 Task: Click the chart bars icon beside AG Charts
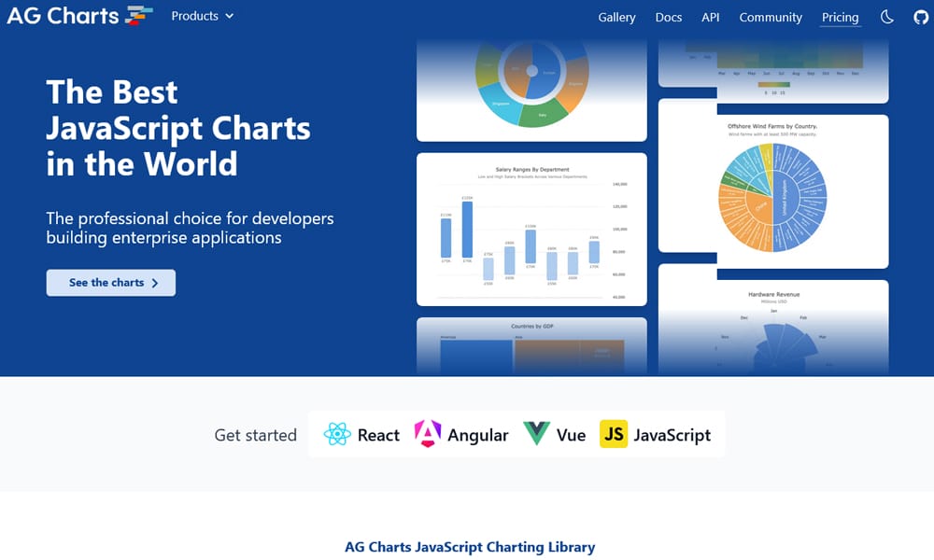pyautogui.click(x=136, y=14)
